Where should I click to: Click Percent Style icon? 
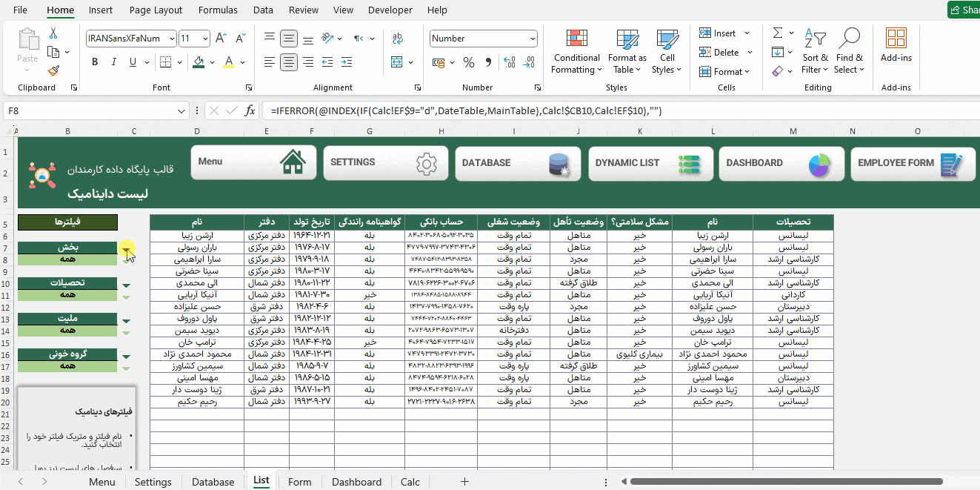coord(469,62)
